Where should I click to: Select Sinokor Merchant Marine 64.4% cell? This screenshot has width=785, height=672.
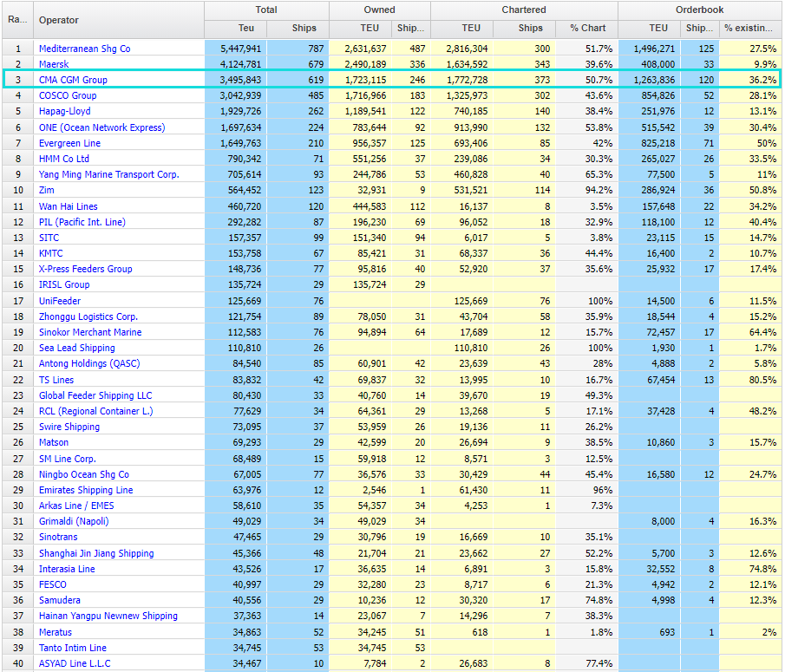[750, 332]
